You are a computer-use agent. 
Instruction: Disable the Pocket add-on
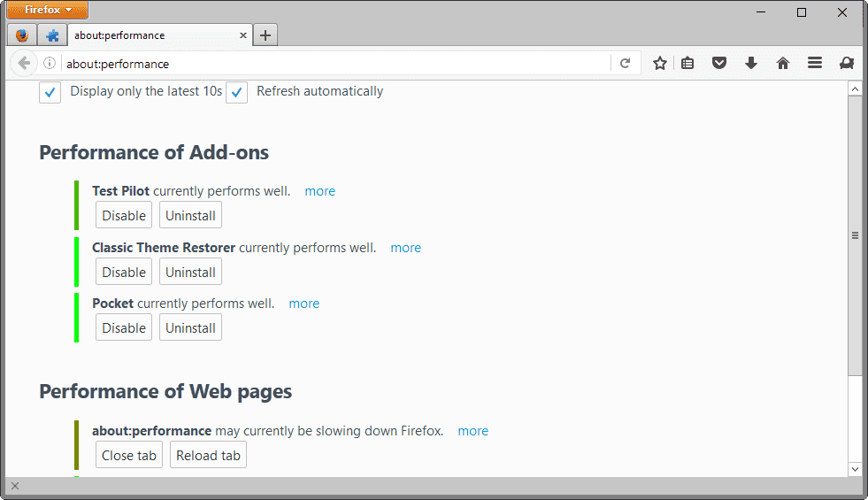click(124, 327)
